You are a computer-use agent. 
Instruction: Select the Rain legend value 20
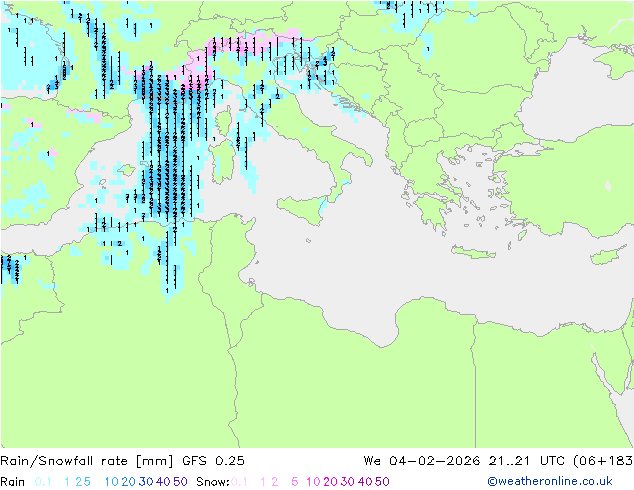pyautogui.click(x=128, y=482)
